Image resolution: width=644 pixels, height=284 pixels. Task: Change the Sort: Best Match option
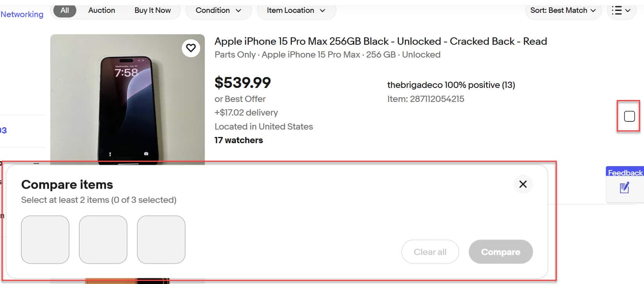pyautogui.click(x=563, y=11)
